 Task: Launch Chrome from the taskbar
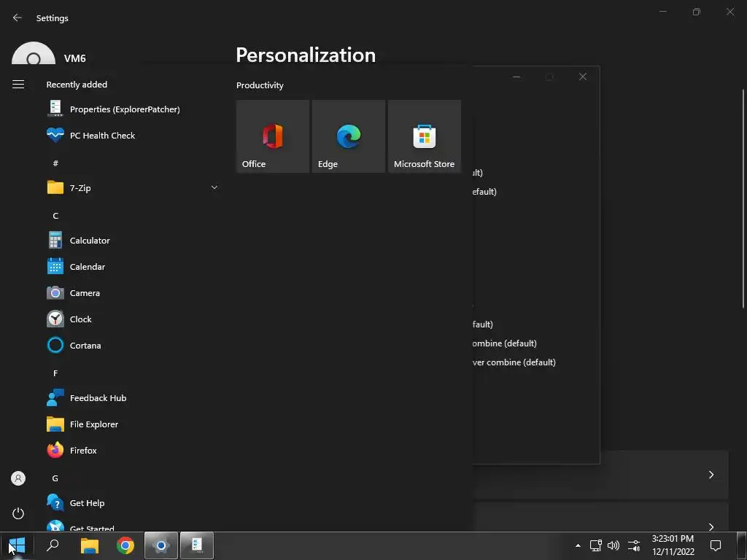(x=125, y=545)
